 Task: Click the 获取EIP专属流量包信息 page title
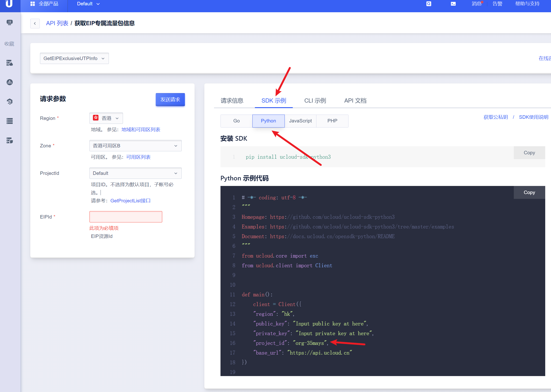(104, 23)
